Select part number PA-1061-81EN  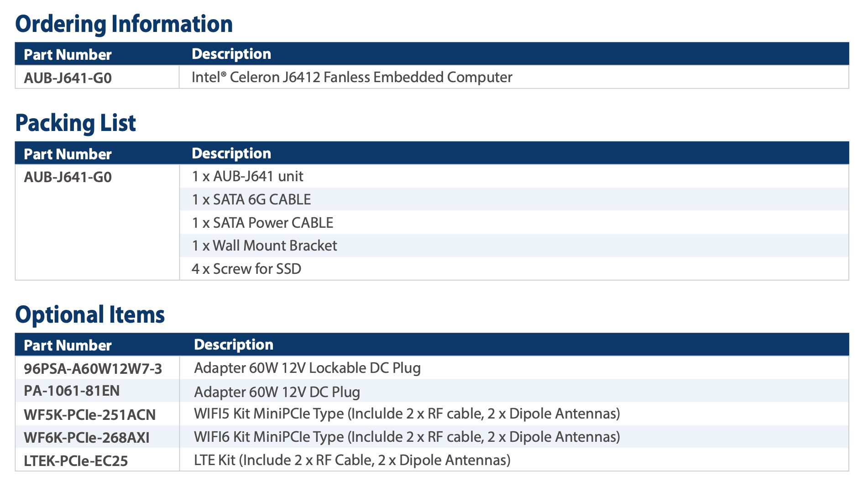pyautogui.click(x=72, y=391)
